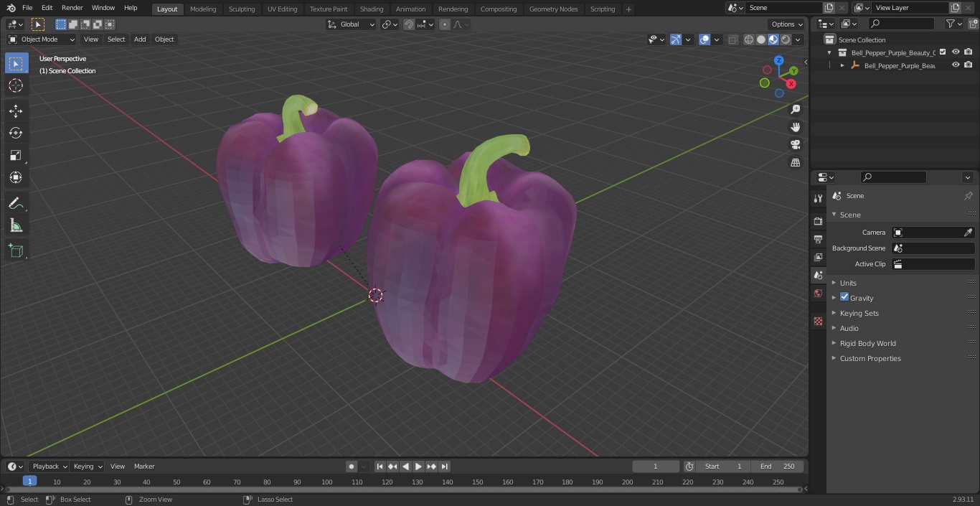Activate the Scale tool
The image size is (980, 506).
pyautogui.click(x=16, y=155)
